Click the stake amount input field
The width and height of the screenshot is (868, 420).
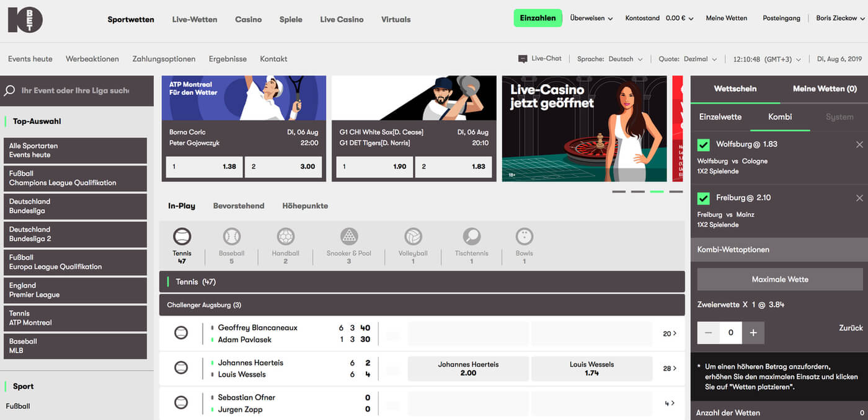pyautogui.click(x=731, y=333)
